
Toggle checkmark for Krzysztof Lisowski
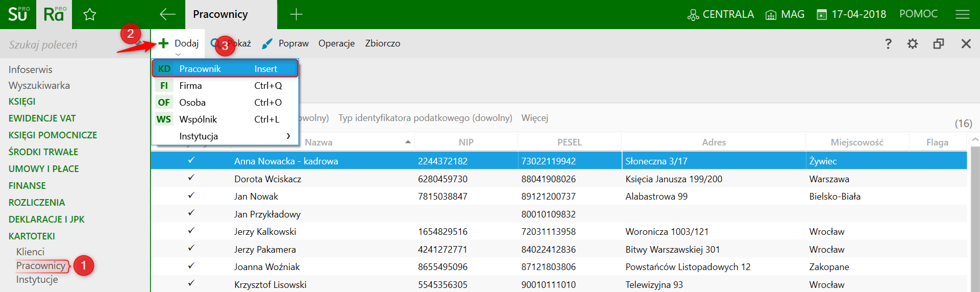click(x=191, y=283)
